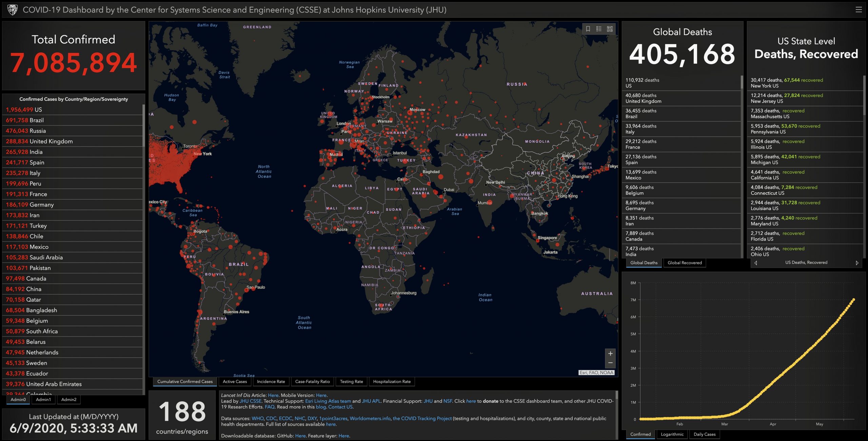Switch chart to Logarithmic tab
This screenshot has height=441, width=868.
tap(672, 434)
